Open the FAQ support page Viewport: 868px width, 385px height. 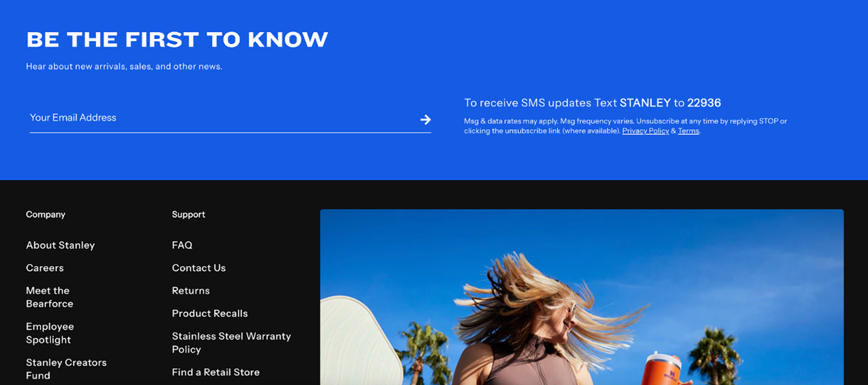(182, 245)
